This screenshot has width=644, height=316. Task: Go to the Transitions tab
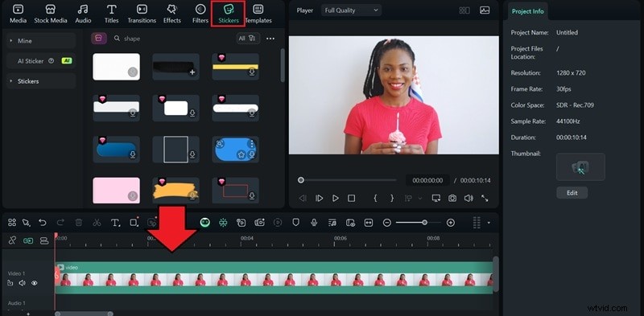pos(142,14)
